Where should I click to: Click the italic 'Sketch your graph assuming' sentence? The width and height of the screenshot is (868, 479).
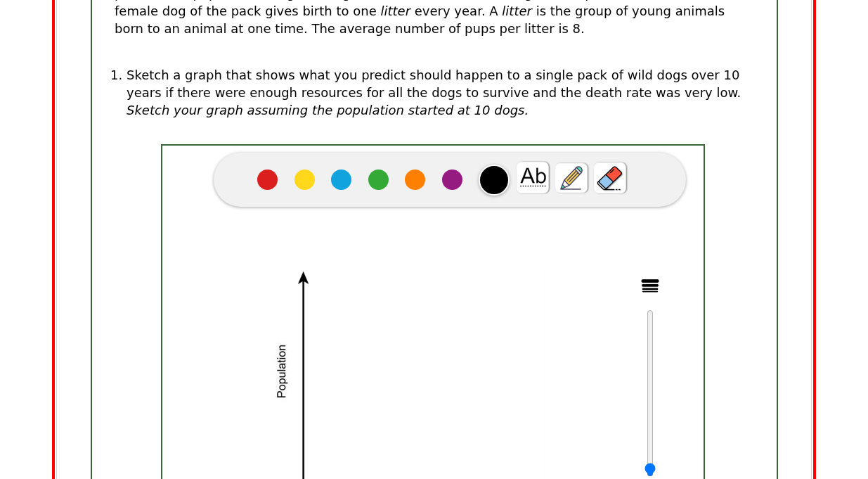(x=327, y=110)
